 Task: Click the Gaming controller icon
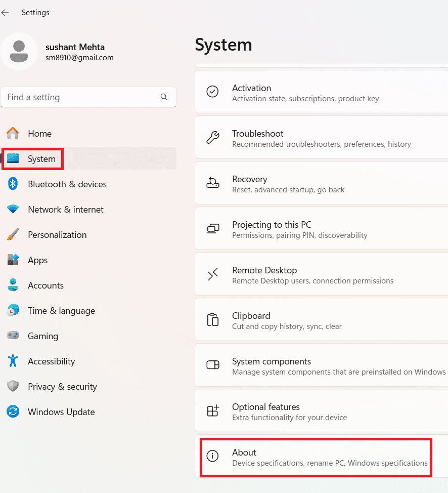13,336
